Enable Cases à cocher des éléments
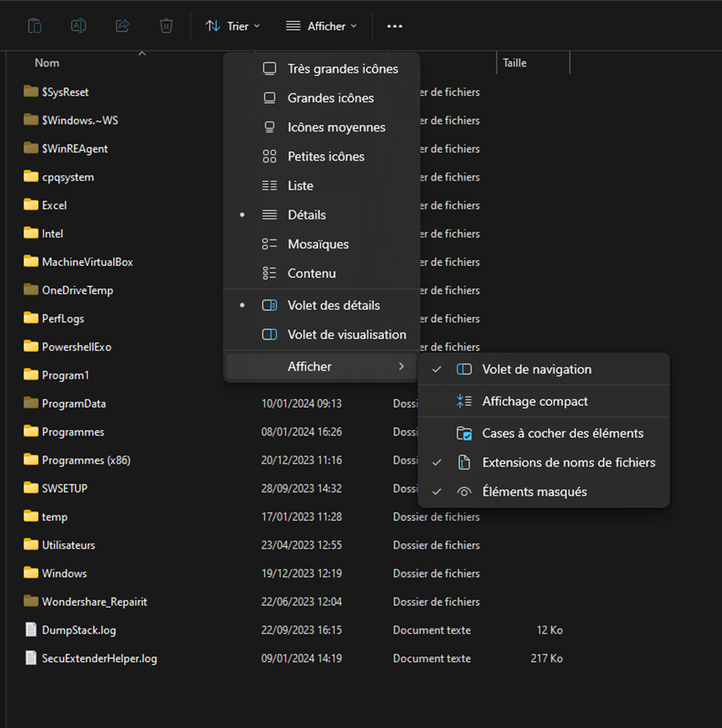This screenshot has width=722, height=728. click(x=562, y=433)
